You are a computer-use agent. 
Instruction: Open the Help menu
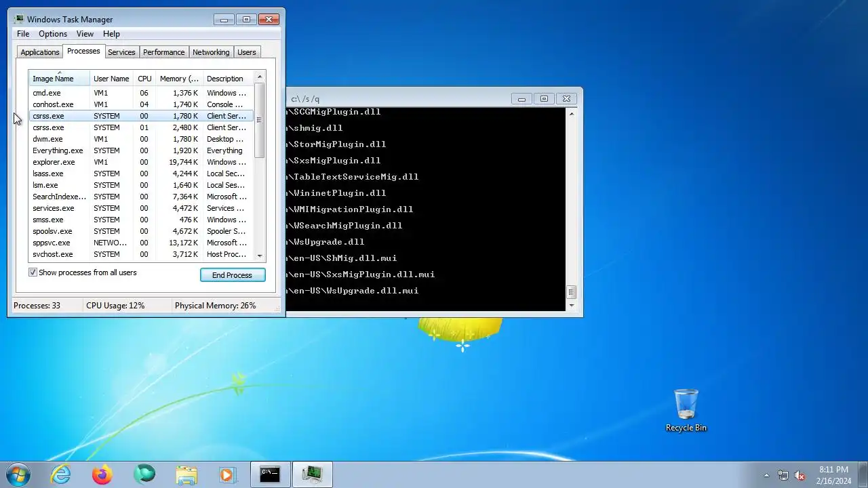pyautogui.click(x=111, y=34)
